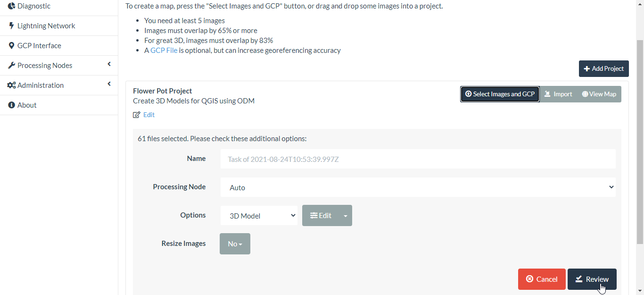
Task: Open the GCP File link
Action: [164, 51]
